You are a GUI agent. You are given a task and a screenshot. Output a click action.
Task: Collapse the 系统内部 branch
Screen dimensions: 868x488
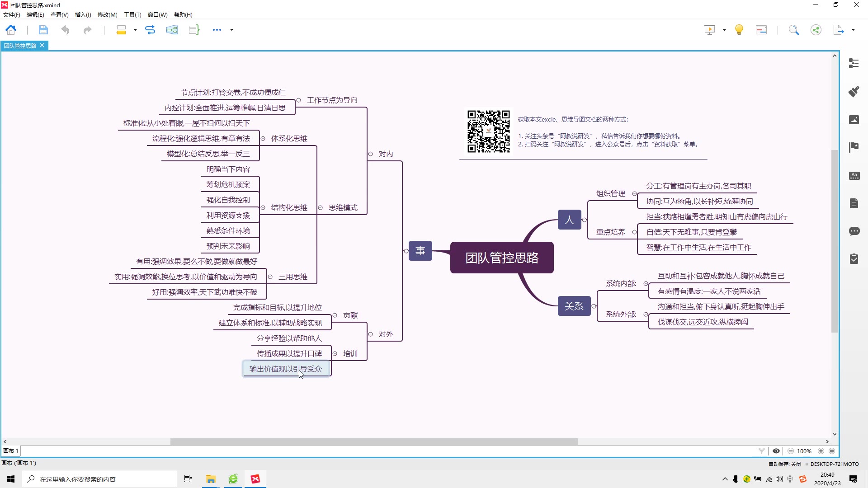pyautogui.click(x=646, y=284)
